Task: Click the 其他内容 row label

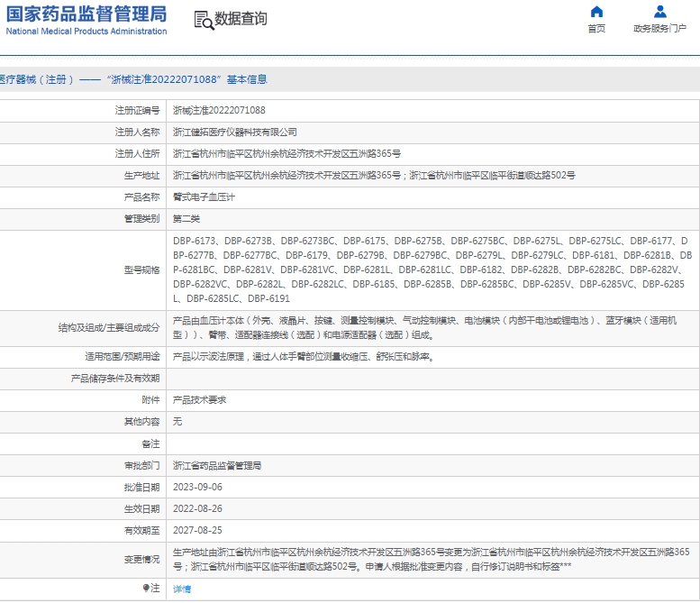Action: click(141, 422)
